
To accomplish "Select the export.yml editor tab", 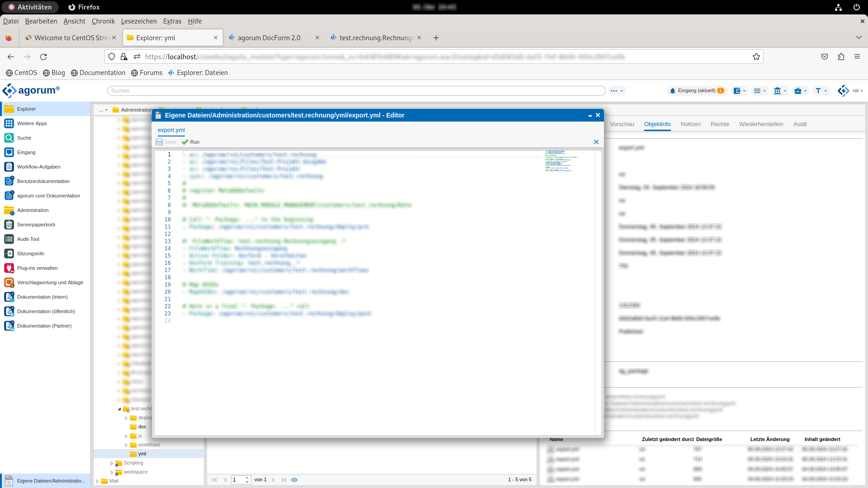I will [171, 130].
